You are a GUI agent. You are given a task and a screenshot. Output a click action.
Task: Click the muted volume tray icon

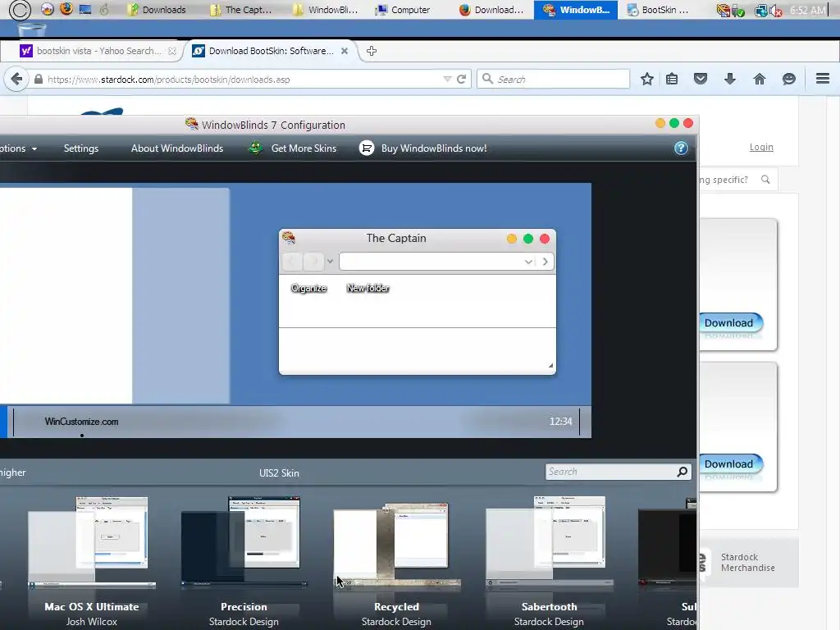[x=776, y=10]
